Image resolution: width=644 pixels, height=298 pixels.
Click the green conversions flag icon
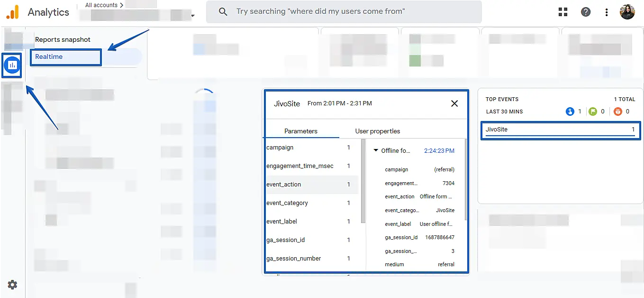tap(593, 112)
